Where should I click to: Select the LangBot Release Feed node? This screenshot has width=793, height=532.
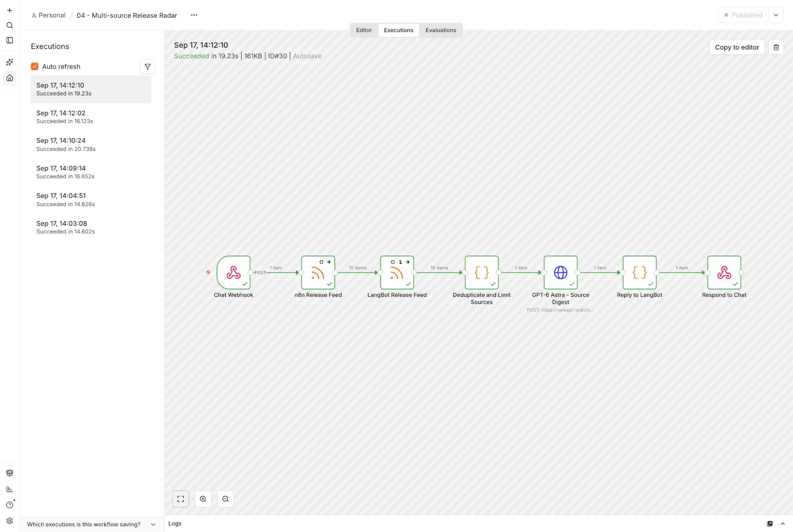coord(397,272)
